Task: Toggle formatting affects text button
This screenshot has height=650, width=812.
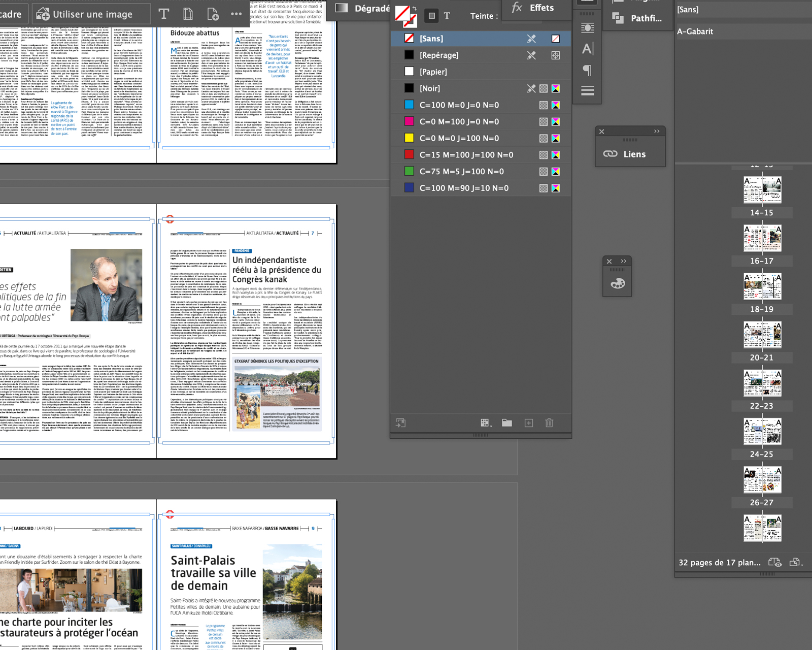Action: (x=447, y=16)
